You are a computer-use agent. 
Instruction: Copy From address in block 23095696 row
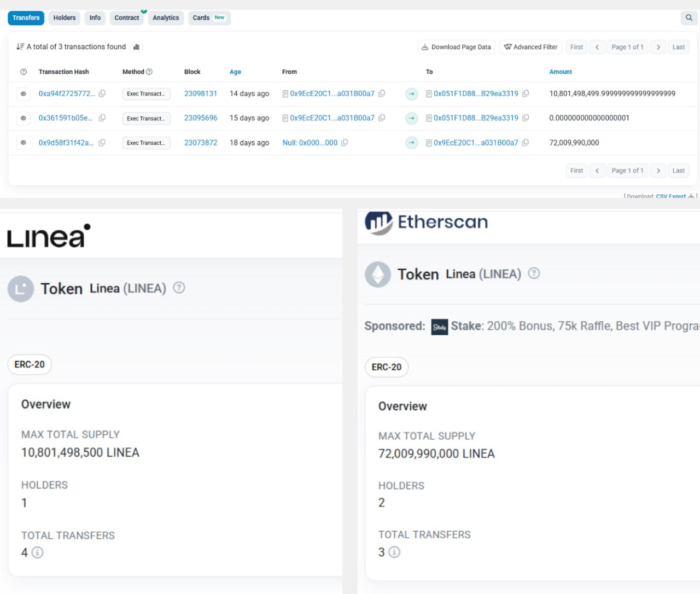coord(382,118)
